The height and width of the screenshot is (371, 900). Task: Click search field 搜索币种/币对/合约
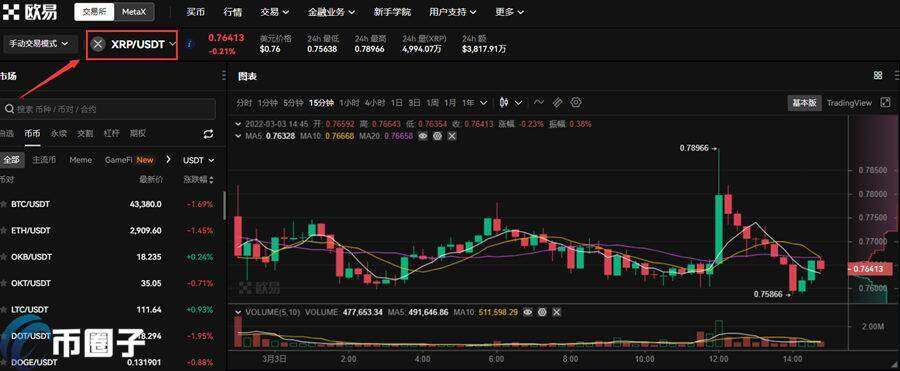[108, 109]
